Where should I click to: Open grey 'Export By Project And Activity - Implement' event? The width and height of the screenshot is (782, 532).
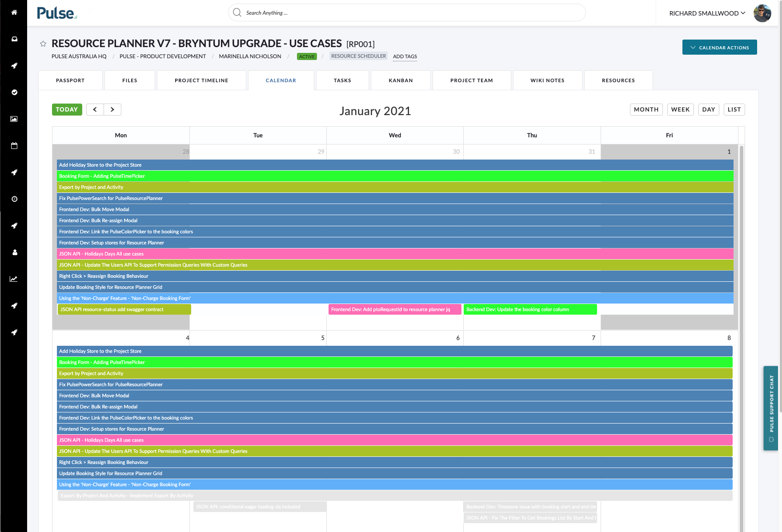coord(395,496)
